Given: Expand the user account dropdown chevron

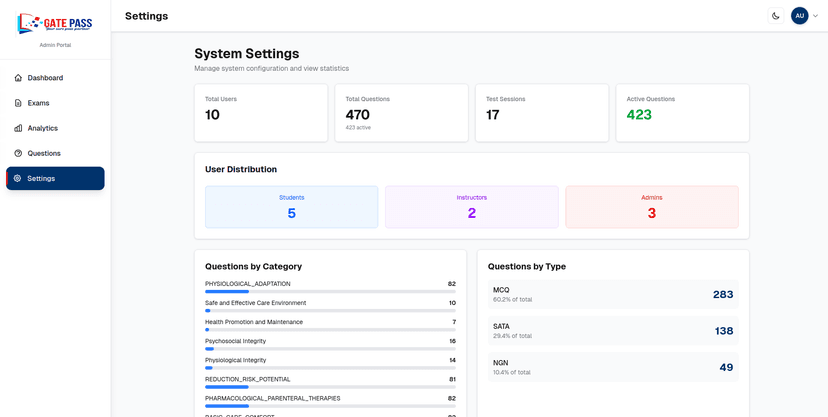Looking at the screenshot, I should (x=816, y=16).
